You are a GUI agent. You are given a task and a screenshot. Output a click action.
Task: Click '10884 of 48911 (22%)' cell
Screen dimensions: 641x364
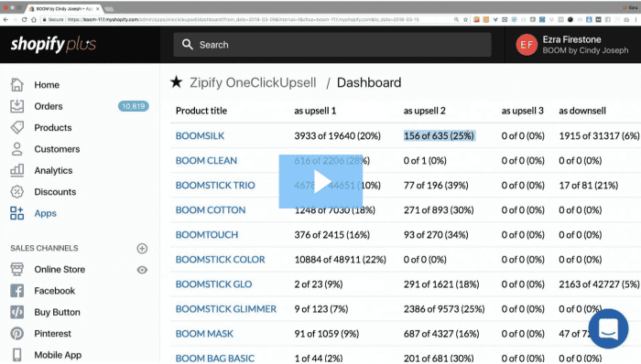340,260
